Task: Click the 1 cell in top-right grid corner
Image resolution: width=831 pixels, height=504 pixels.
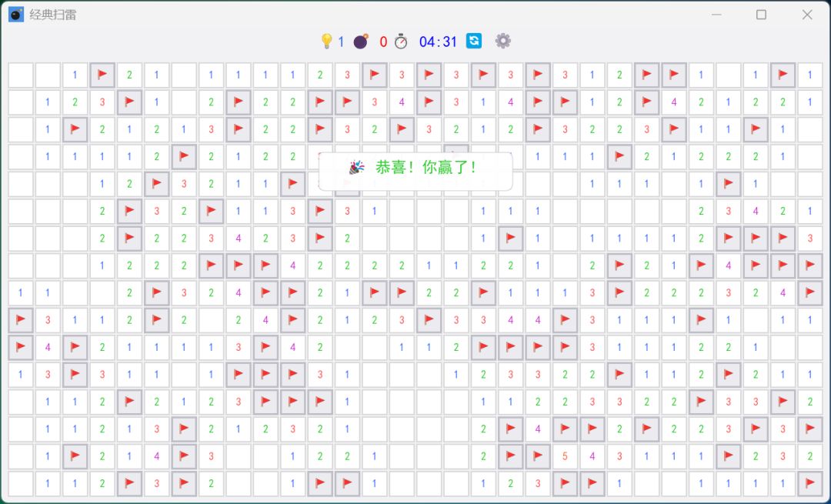Action: (x=809, y=75)
